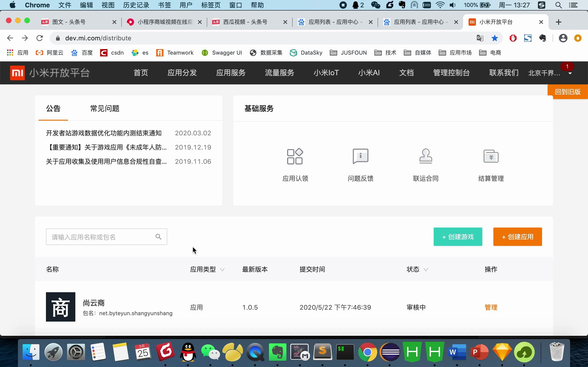Click the 尚云商 app thumbnail icon
This screenshot has height=367, width=588.
click(x=61, y=307)
